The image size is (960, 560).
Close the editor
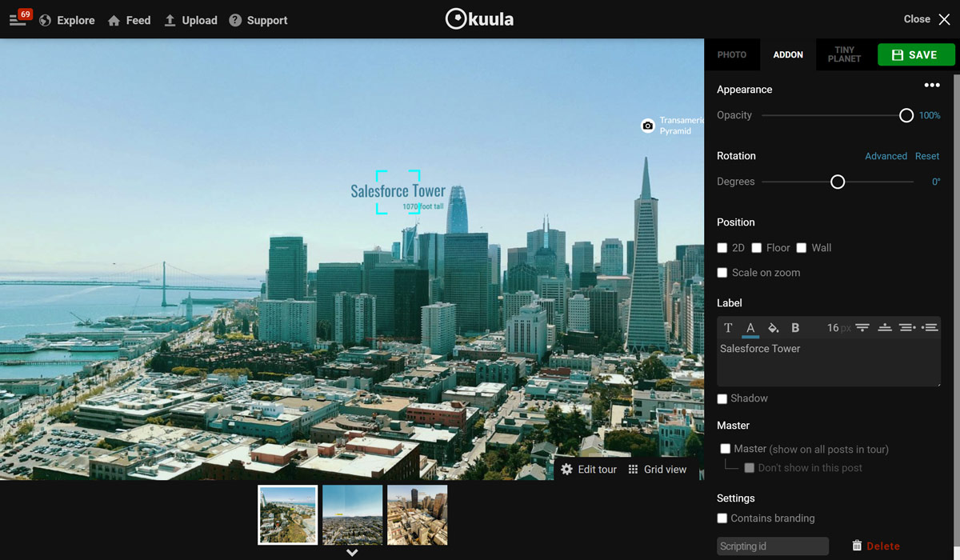926,19
